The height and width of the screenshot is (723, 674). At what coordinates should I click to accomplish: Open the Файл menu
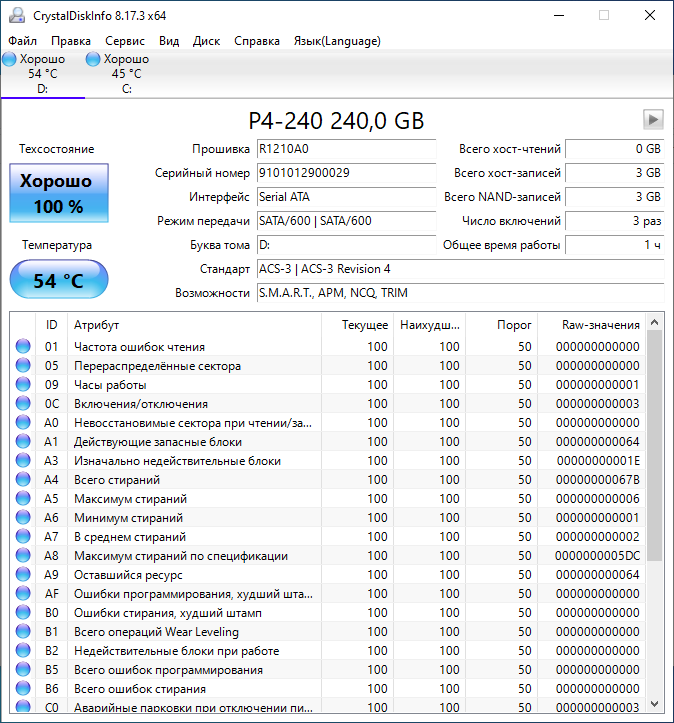23,41
